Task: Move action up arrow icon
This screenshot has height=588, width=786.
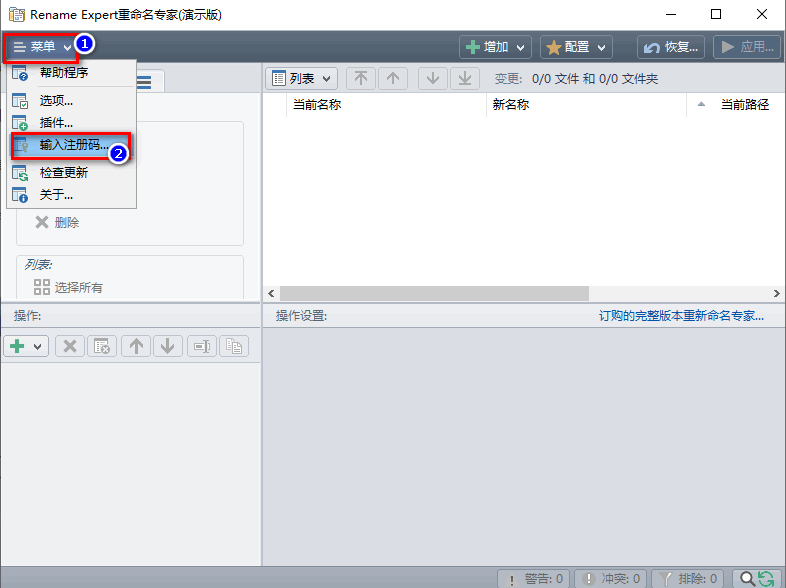Action: point(136,346)
